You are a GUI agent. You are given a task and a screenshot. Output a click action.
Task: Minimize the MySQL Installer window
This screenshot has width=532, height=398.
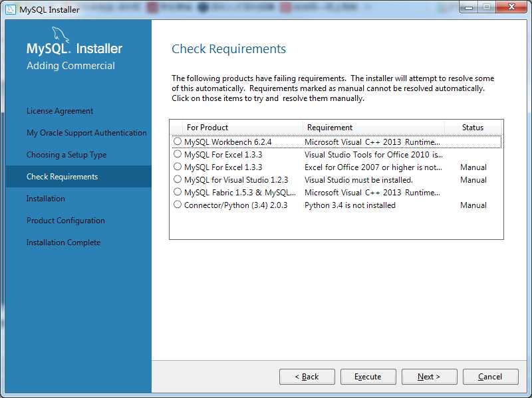coord(469,7)
